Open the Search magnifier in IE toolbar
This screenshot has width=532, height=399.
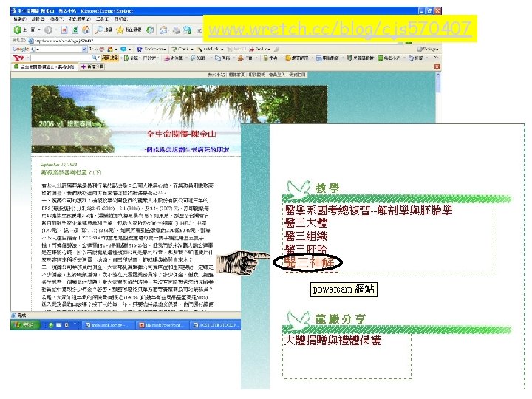(99, 30)
